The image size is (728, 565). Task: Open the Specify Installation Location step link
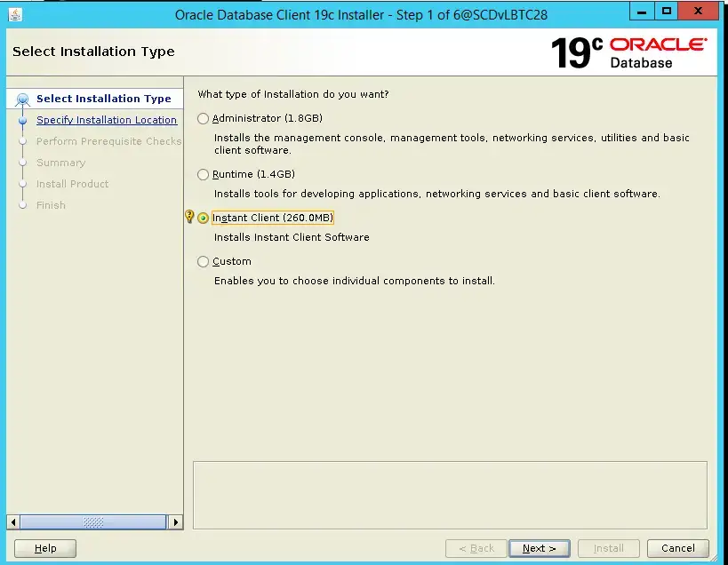click(107, 121)
